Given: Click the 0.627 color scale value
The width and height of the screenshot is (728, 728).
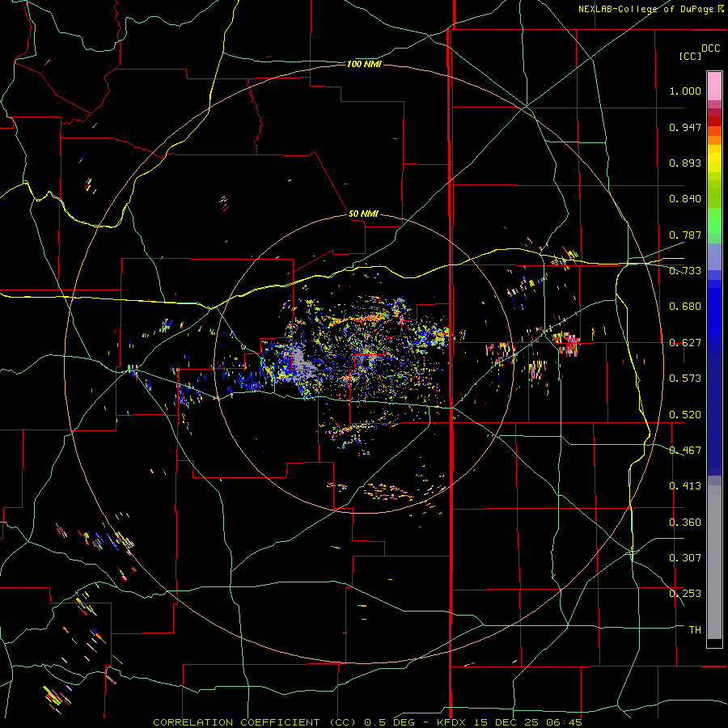Looking at the screenshot, I should (685, 343).
